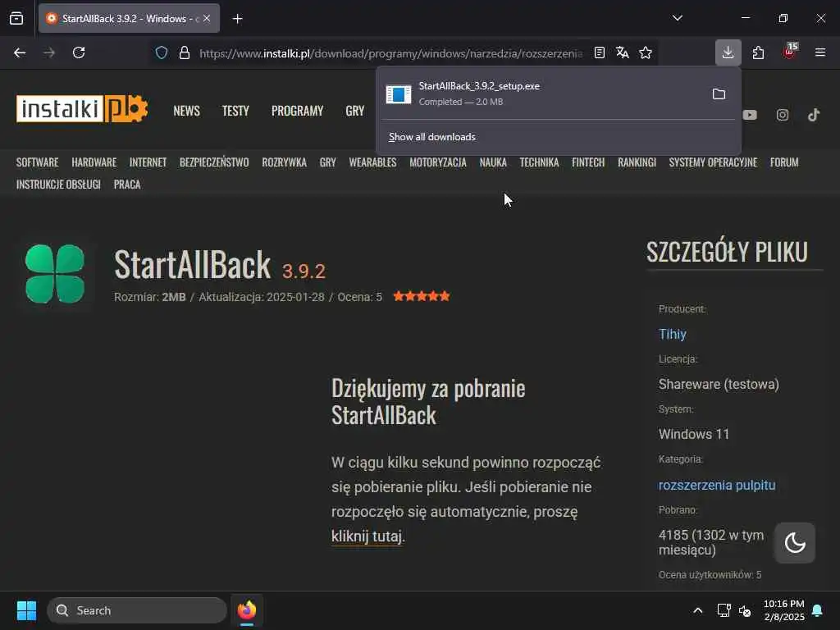The width and height of the screenshot is (840, 630).
Task: Open the PROGRAMY menu item
Action: [297, 111]
